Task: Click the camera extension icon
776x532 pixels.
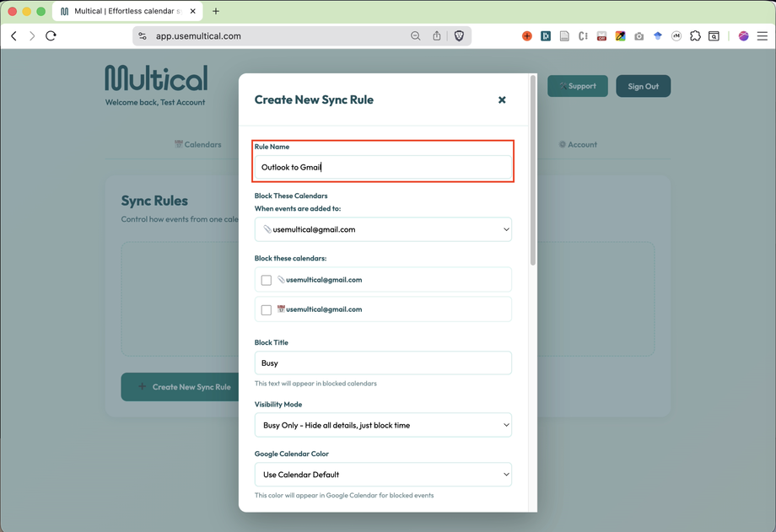Action: click(x=639, y=36)
